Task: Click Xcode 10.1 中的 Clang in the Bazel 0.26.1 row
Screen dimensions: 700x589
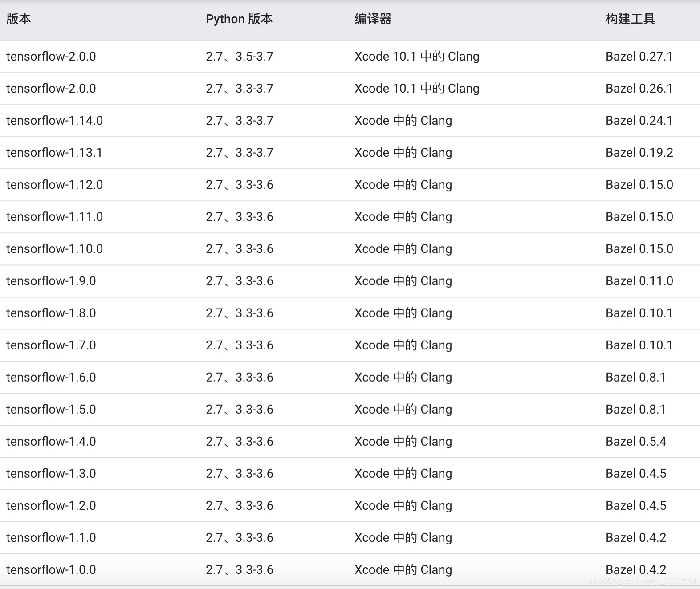Action: point(417,89)
